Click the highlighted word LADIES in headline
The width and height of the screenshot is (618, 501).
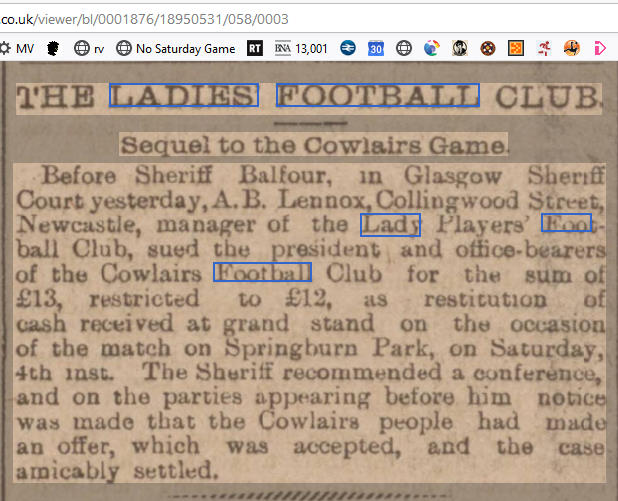(184, 95)
